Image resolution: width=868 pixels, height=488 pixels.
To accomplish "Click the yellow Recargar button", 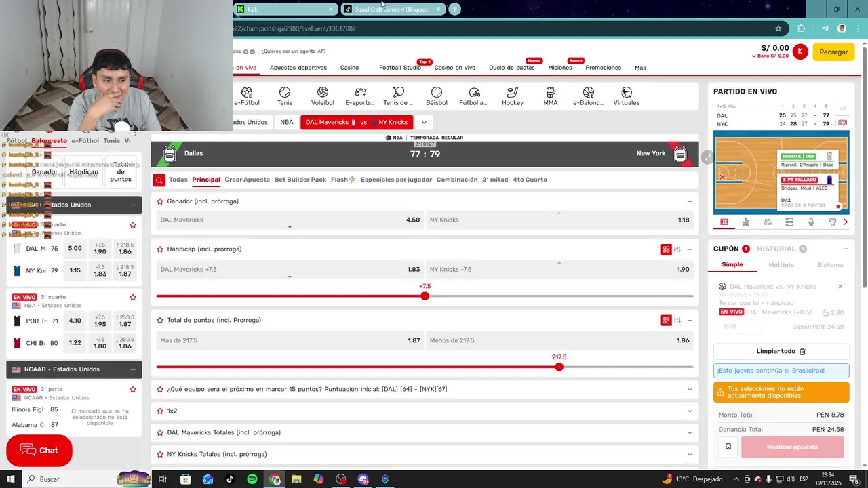I will coord(833,52).
